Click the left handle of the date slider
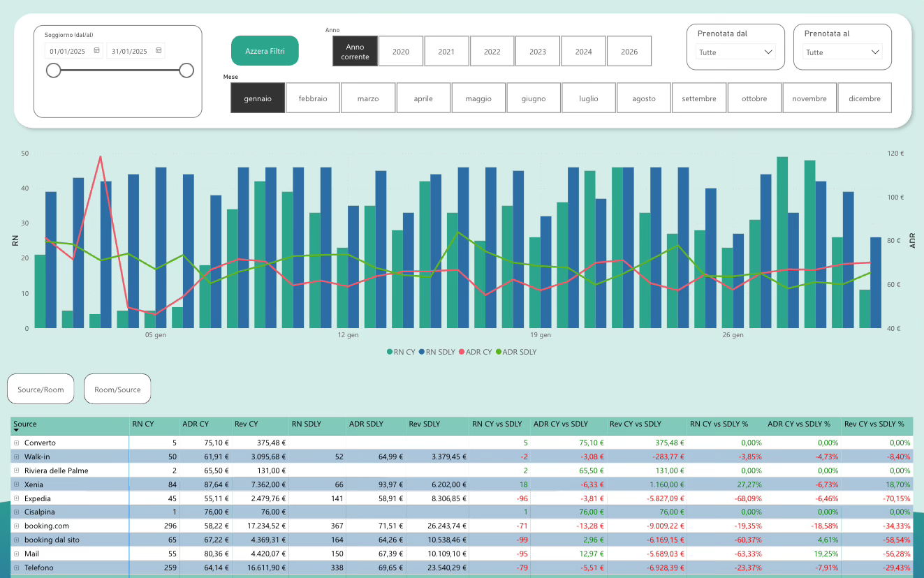The image size is (924, 578). pyautogui.click(x=53, y=70)
